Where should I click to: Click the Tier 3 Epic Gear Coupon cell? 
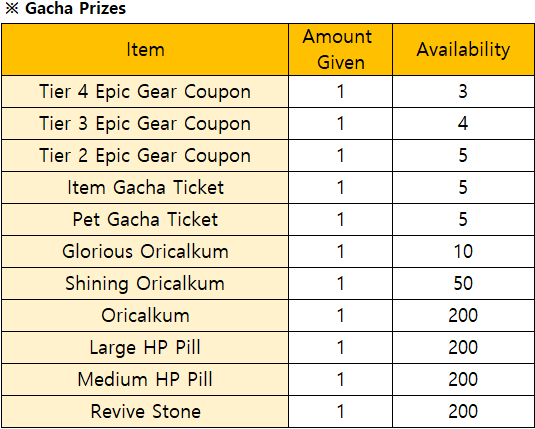(145, 124)
